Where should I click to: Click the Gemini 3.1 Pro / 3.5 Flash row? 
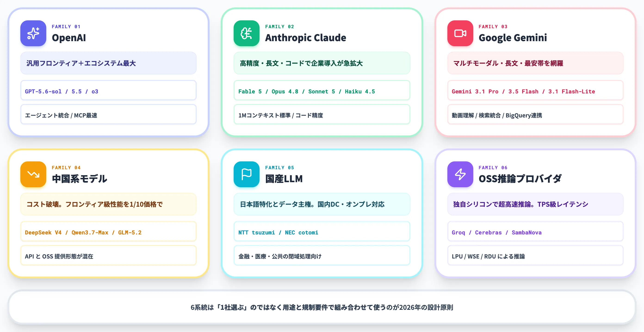point(536,90)
